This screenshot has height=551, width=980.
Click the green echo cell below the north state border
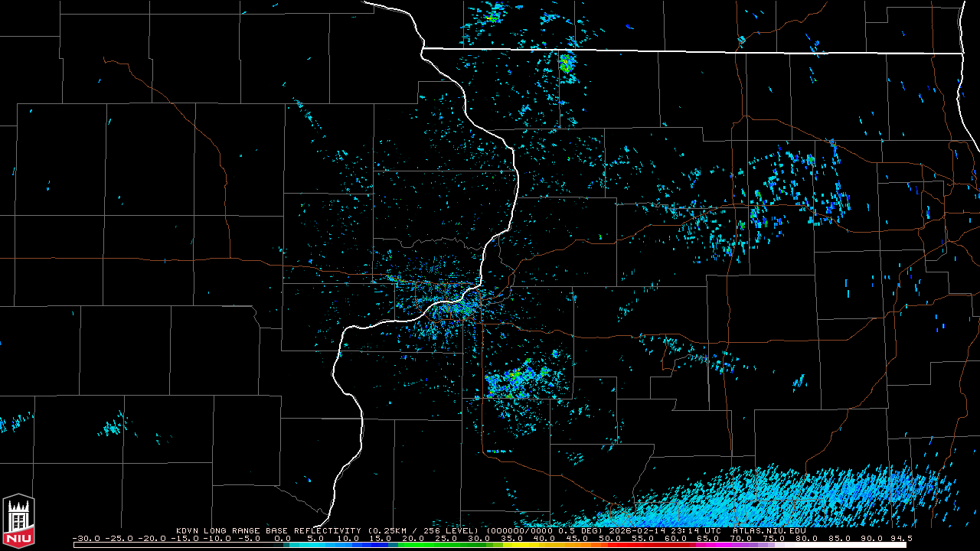[566, 64]
